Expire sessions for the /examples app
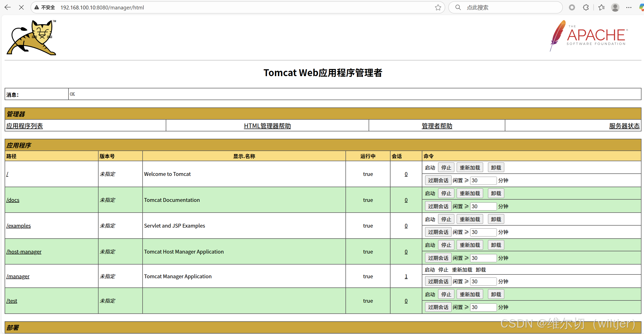 [438, 232]
